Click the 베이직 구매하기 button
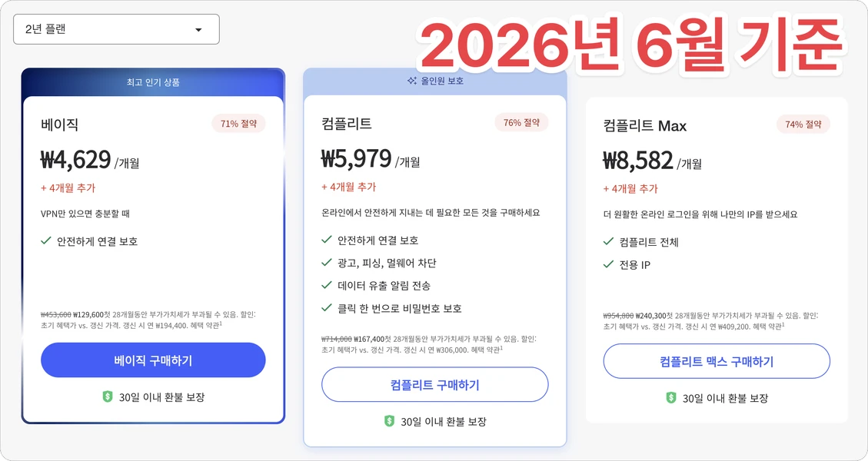This screenshot has height=461, width=868. pyautogui.click(x=153, y=360)
